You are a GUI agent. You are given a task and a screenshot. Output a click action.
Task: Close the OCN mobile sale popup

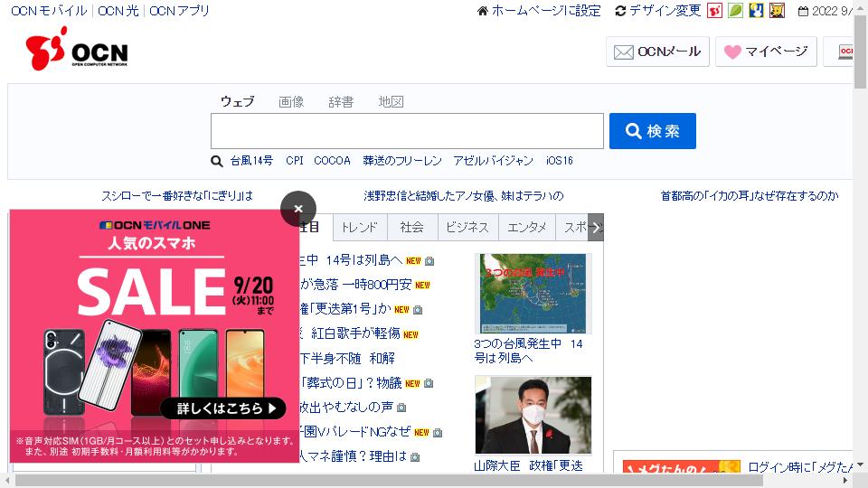[x=298, y=209]
